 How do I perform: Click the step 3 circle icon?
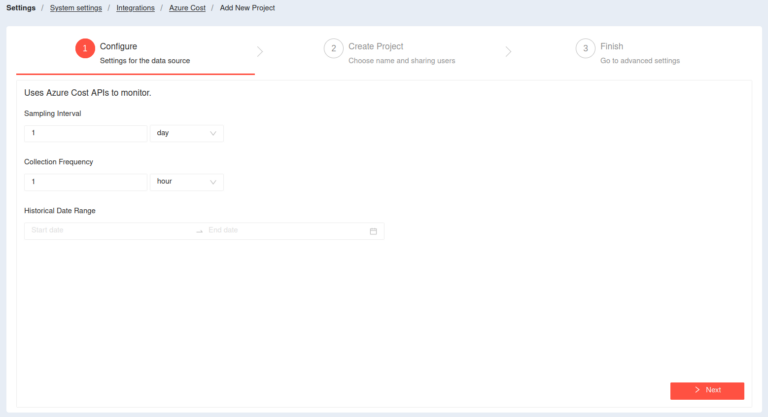(x=585, y=49)
